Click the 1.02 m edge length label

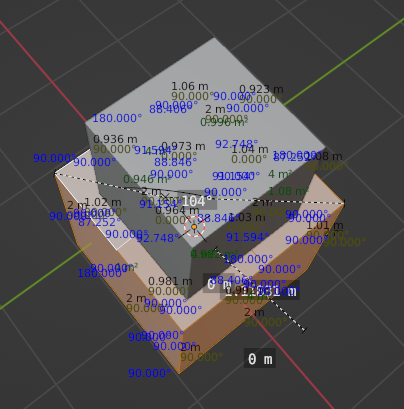coord(103,202)
